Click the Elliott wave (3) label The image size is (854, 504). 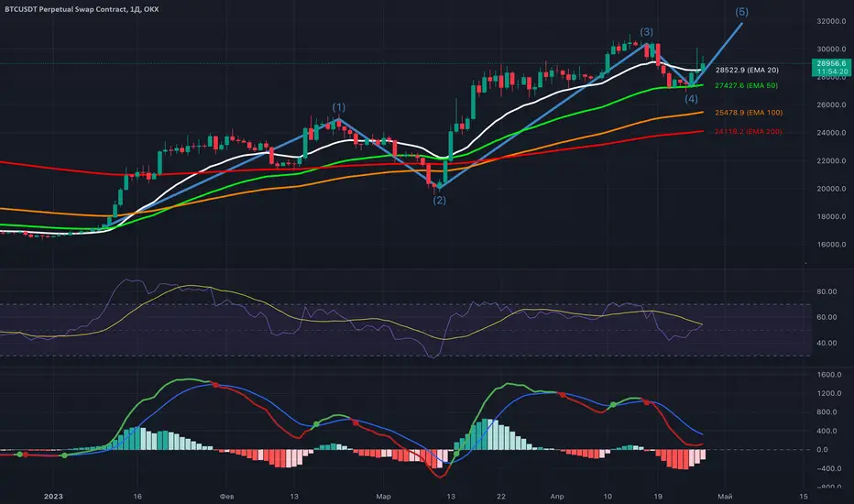(x=647, y=32)
